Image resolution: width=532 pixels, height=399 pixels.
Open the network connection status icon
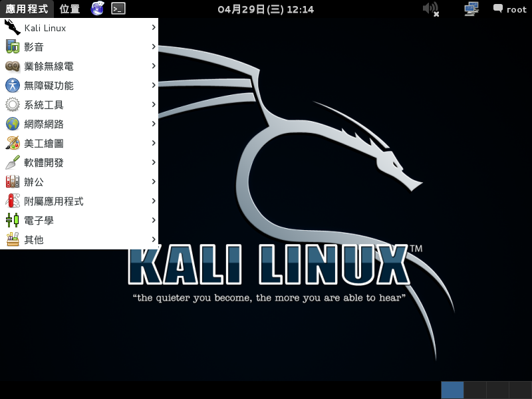coord(471,9)
